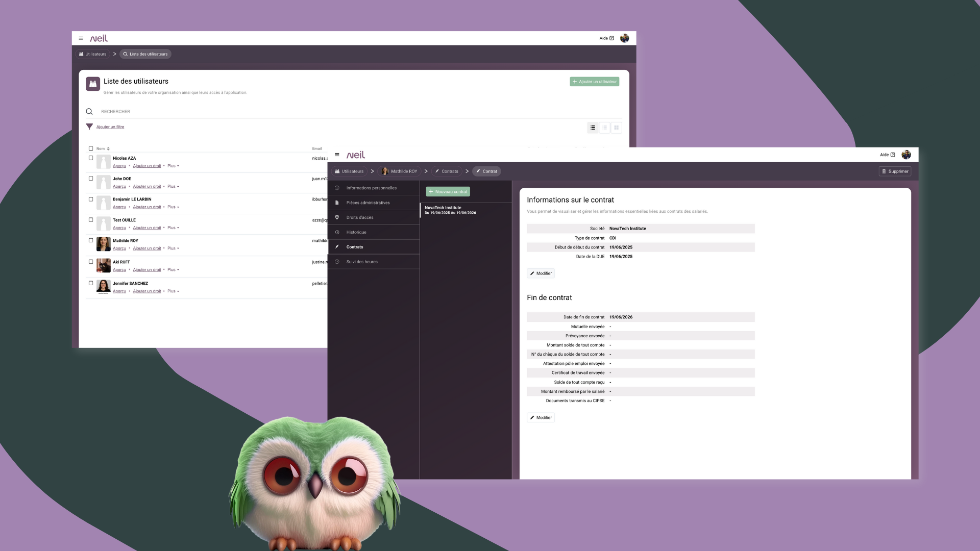Toggle the select-all checkbox beside Nom
Image resolution: width=980 pixels, height=551 pixels.
point(91,148)
